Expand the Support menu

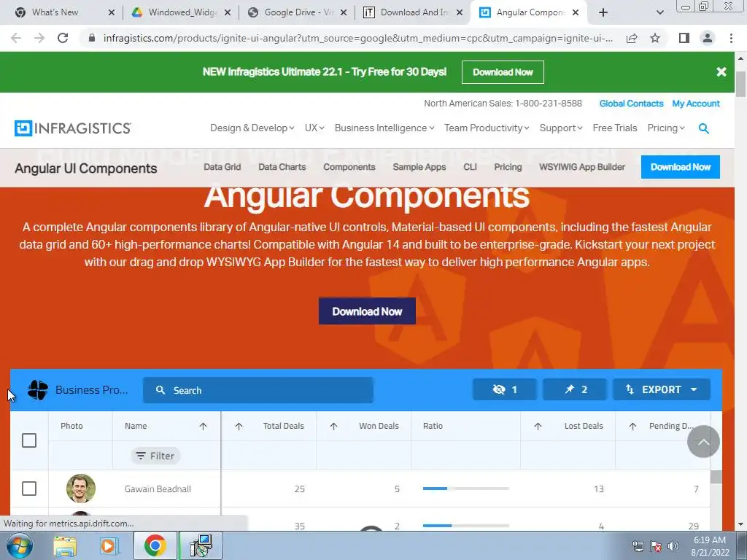(x=561, y=128)
